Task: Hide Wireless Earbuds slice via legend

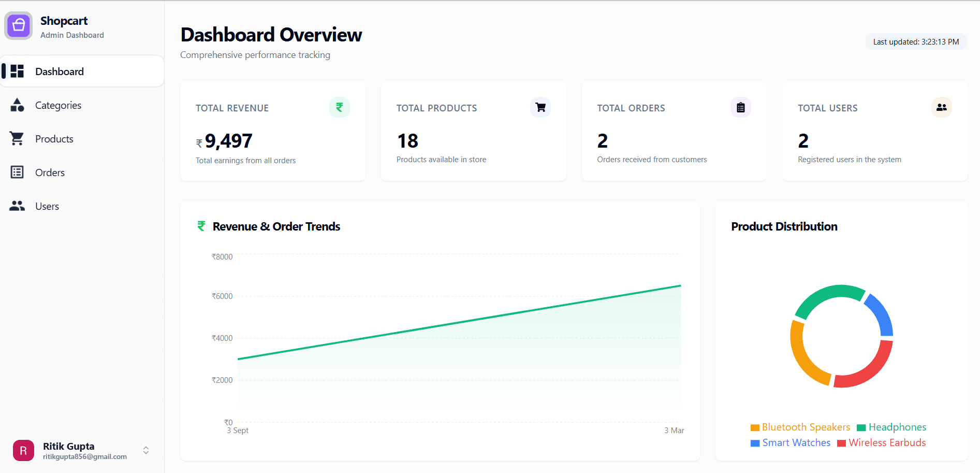Action: (x=881, y=442)
